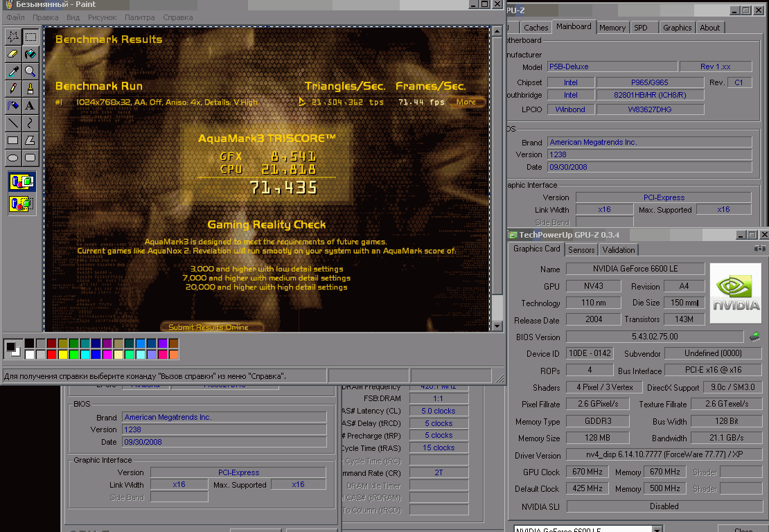Click the GPU-Z screenshot camera icon
769x532 pixels.
[759, 249]
